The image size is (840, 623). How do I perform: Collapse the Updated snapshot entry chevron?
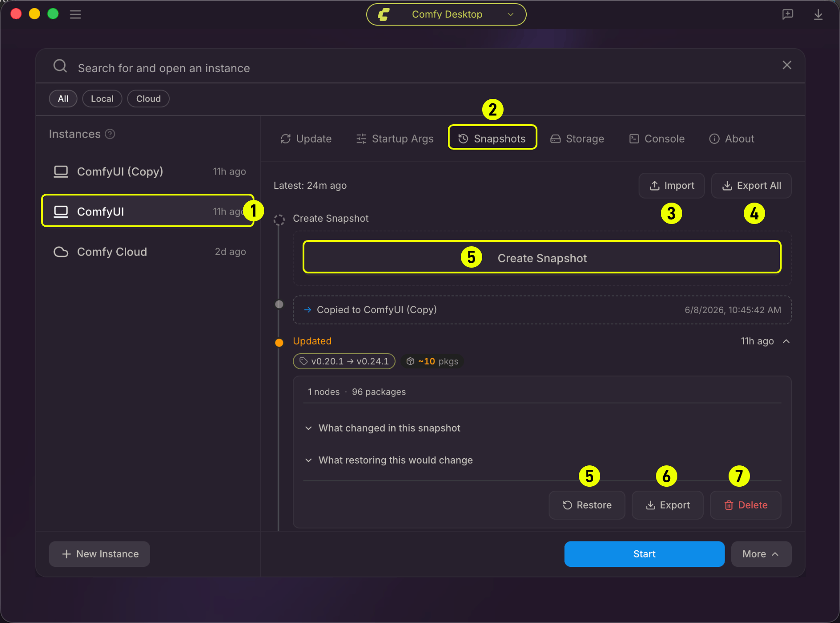tap(787, 341)
